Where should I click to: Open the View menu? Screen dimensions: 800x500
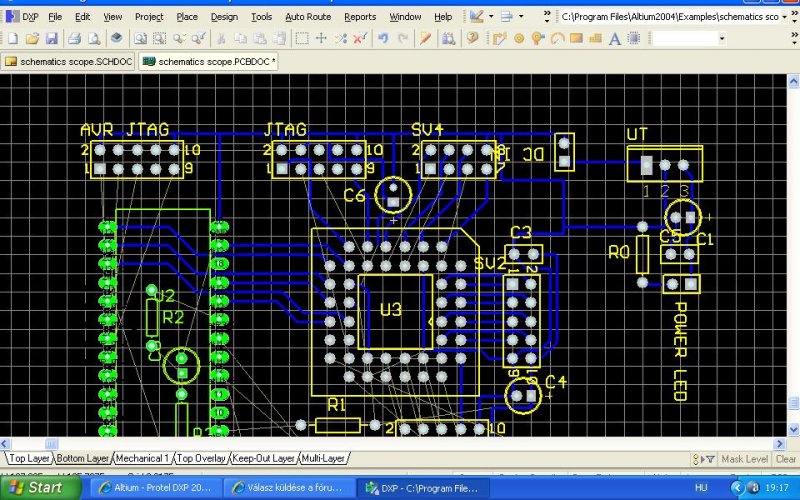pos(113,17)
